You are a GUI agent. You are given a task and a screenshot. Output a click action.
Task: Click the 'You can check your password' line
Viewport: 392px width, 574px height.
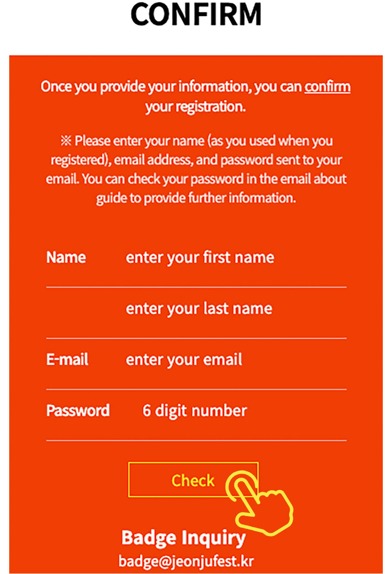click(x=196, y=179)
